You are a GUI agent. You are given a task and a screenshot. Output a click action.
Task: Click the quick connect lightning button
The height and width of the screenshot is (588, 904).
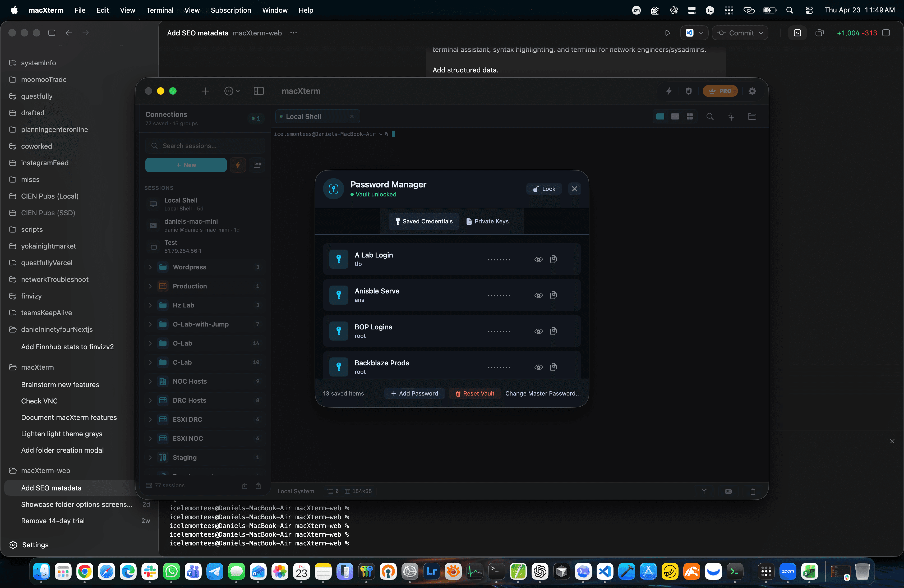[238, 165]
